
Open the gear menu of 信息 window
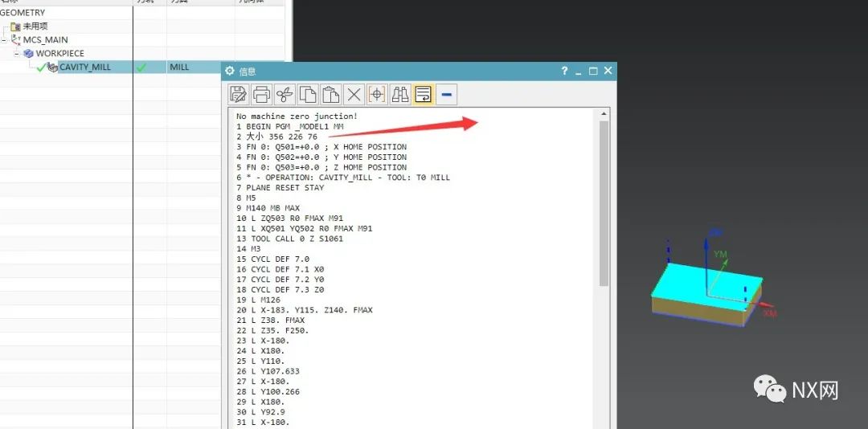230,71
